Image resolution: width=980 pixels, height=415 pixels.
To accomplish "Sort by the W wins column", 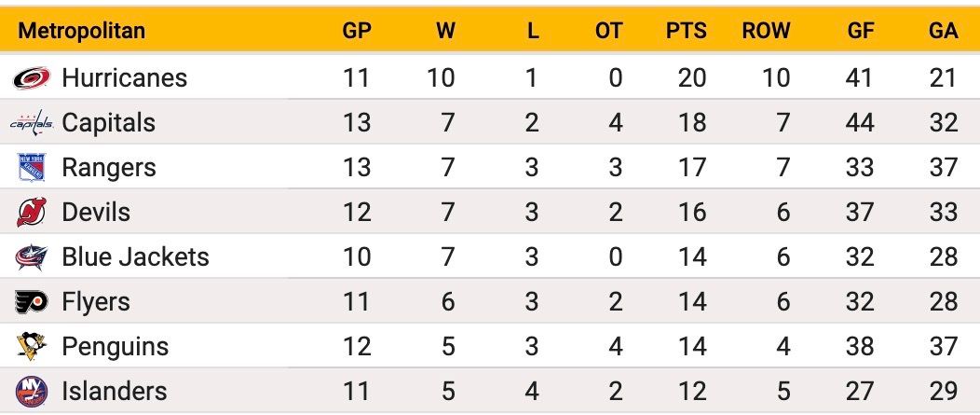I will coord(445,31).
